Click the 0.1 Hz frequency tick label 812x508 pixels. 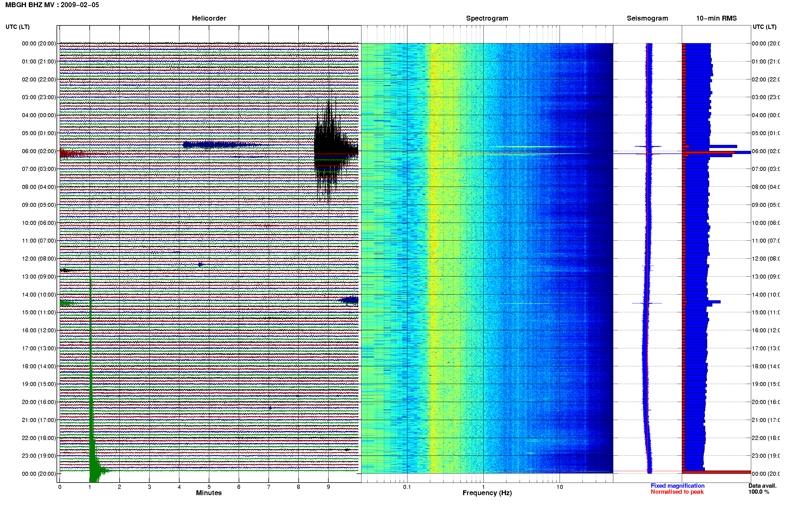click(407, 487)
